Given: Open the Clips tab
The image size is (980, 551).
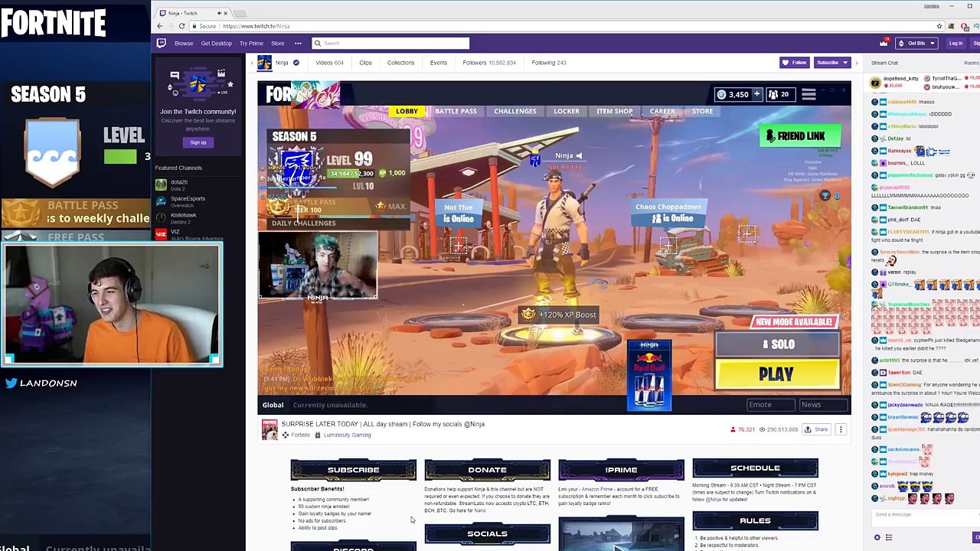Looking at the screenshot, I should tap(365, 63).
